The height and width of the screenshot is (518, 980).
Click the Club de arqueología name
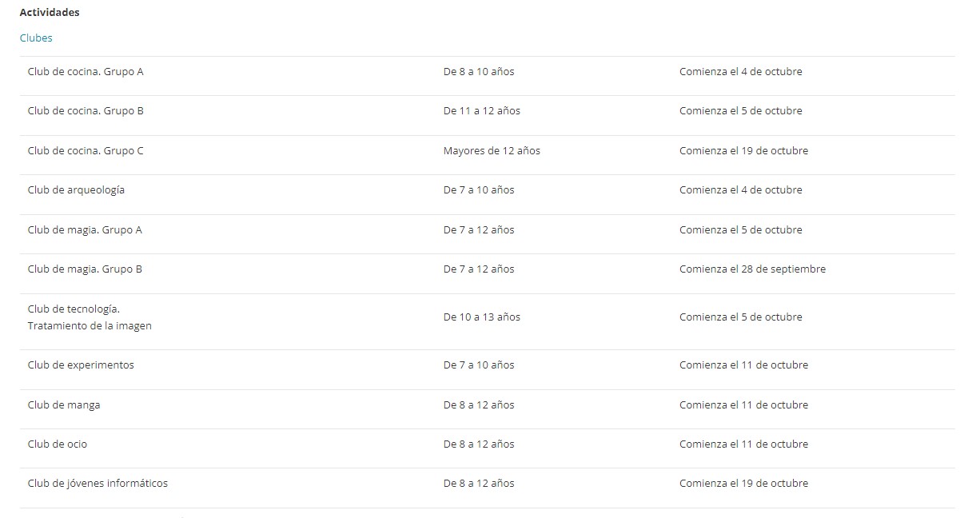[76, 190]
